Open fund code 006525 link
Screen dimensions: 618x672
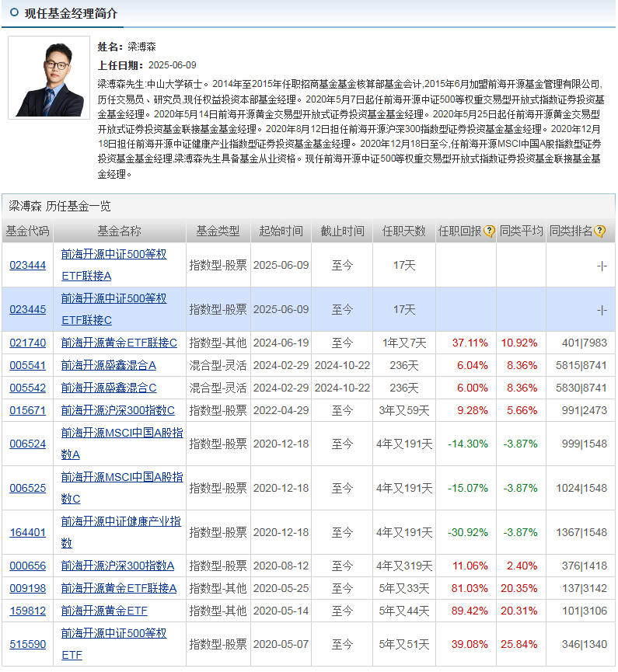[28, 488]
